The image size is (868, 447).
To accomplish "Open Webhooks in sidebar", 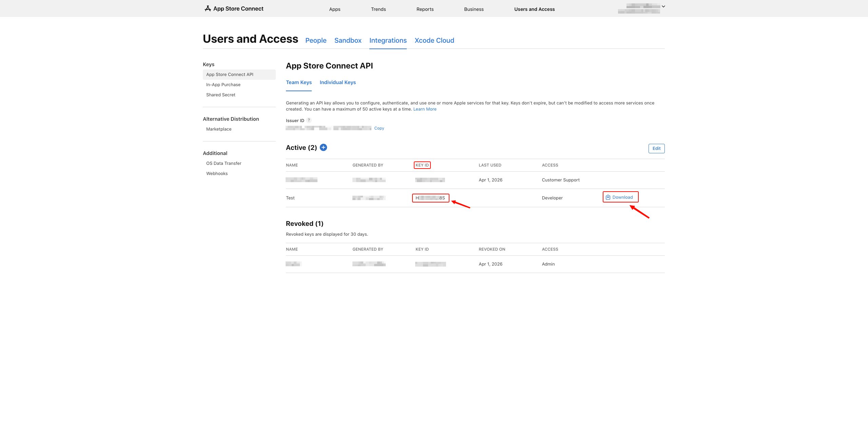I will click(x=217, y=174).
